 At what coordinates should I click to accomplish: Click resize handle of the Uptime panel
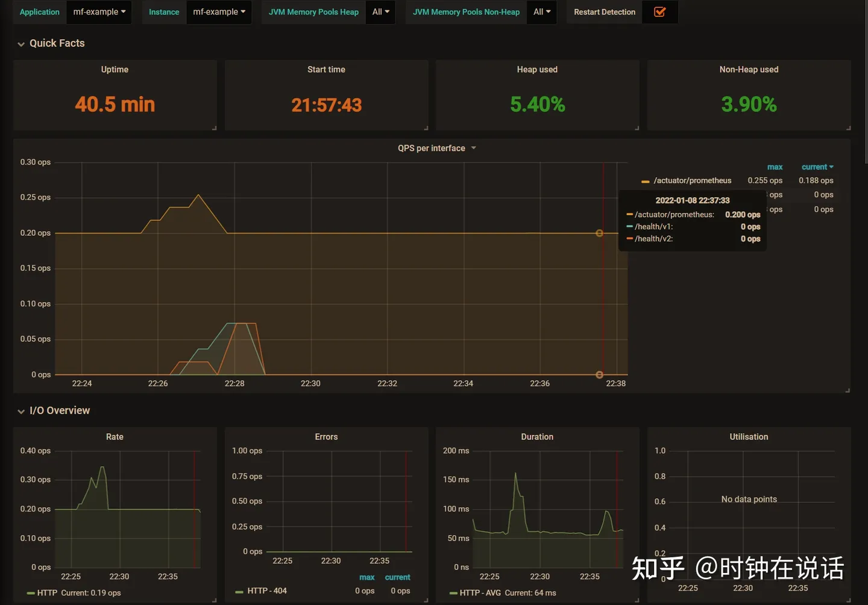pyautogui.click(x=214, y=128)
